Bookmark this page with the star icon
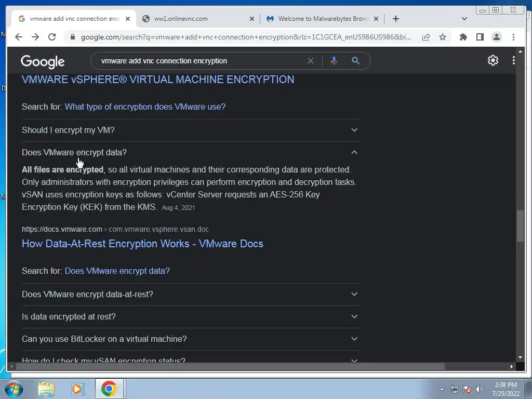Viewport: 532px width, 399px height. tap(443, 37)
